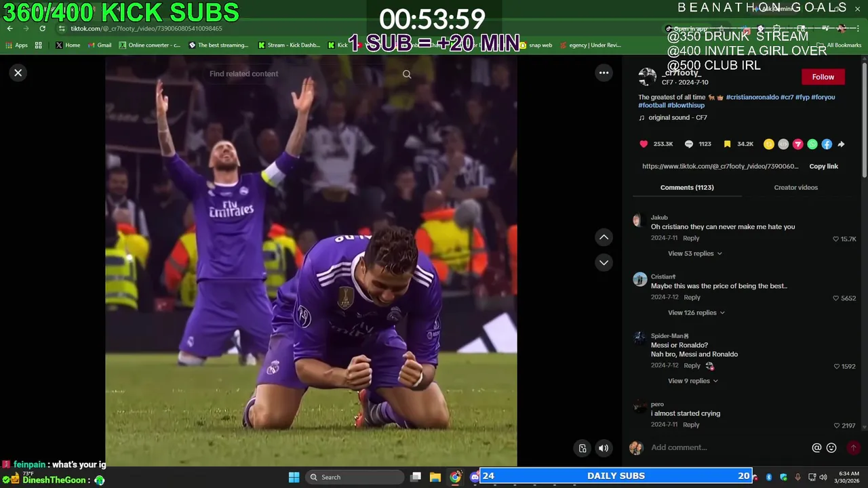Viewport: 868px width, 488px height.
Task: Open the Gmail bookmark
Action: pos(100,45)
